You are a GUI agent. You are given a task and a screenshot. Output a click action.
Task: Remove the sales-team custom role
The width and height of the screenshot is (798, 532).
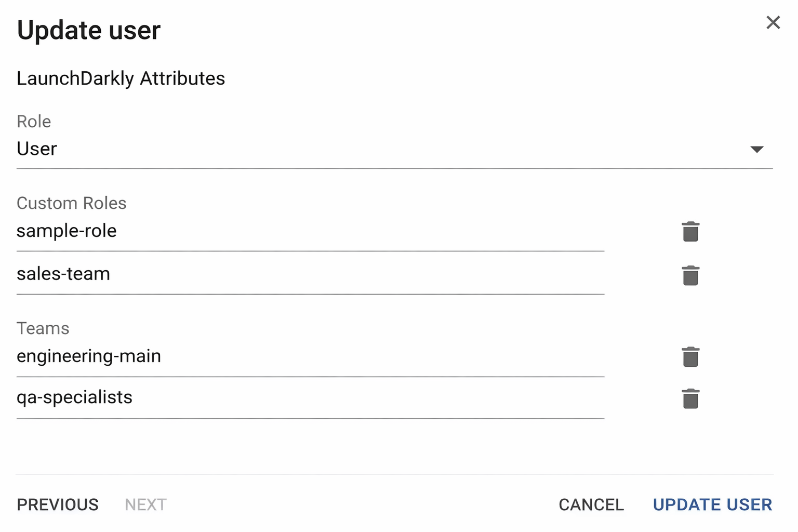tap(690, 275)
